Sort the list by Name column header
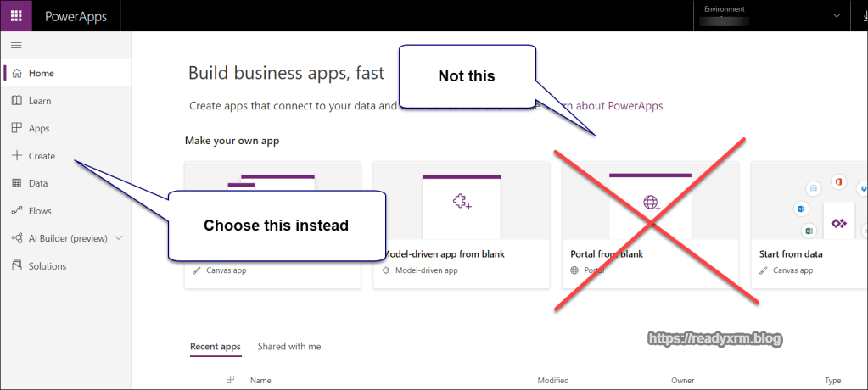The width and height of the screenshot is (868, 390). pos(260,381)
